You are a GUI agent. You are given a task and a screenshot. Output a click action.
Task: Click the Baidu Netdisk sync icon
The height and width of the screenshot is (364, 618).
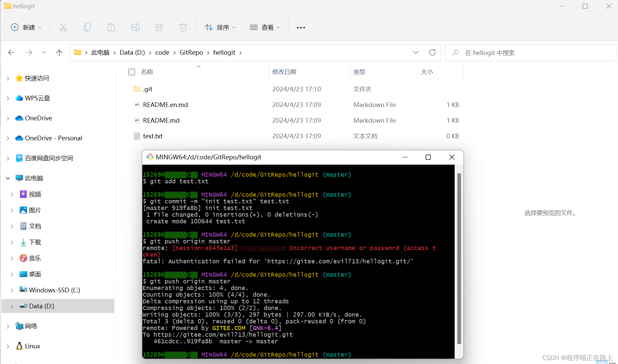point(19,158)
